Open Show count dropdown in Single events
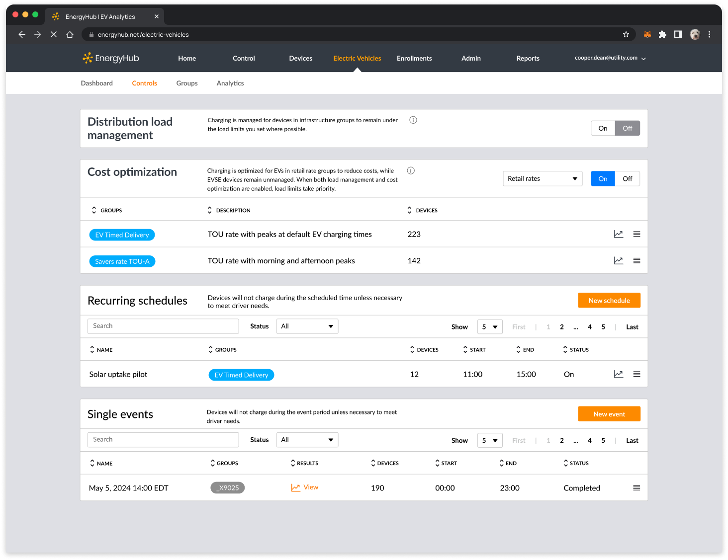Viewport: 728px width, 560px height. coord(489,440)
